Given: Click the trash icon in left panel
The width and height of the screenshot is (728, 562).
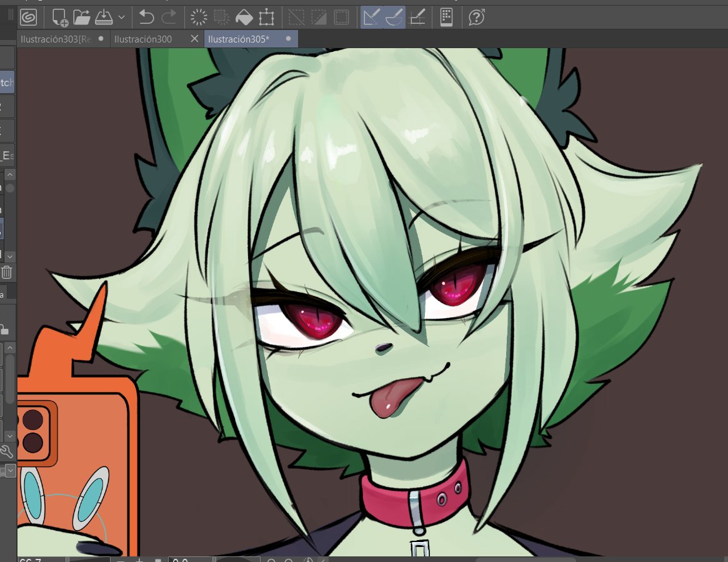Looking at the screenshot, I should pos(6,272).
